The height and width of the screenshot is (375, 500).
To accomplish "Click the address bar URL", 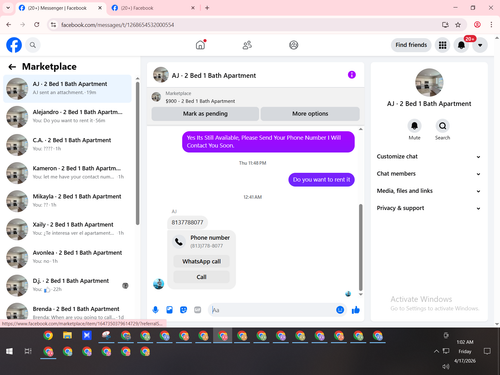I will click(x=118, y=25).
